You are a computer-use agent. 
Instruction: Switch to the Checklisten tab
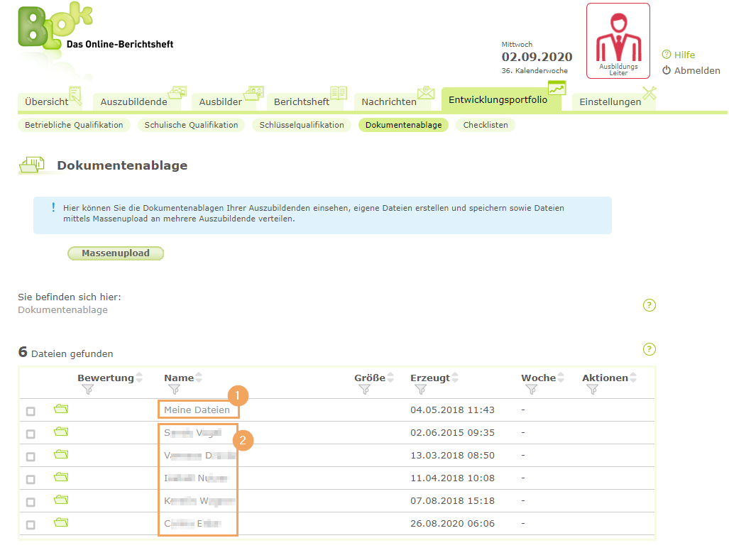click(x=485, y=125)
